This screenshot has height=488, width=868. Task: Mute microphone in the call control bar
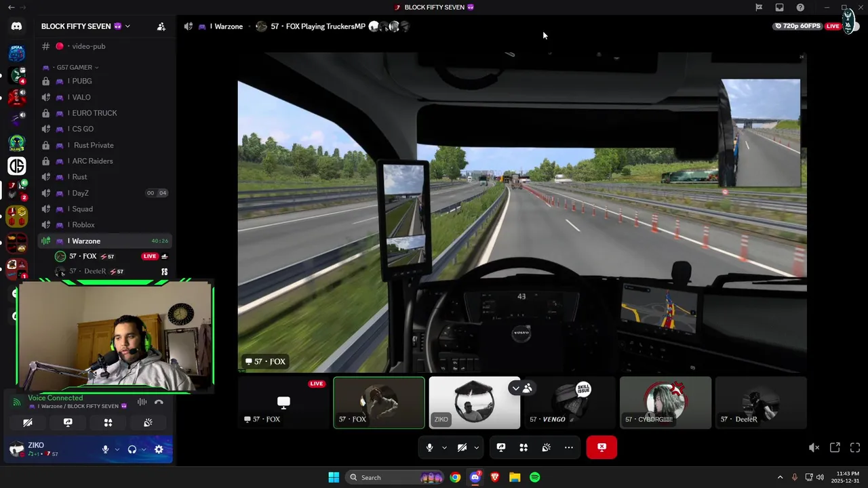[x=429, y=447]
